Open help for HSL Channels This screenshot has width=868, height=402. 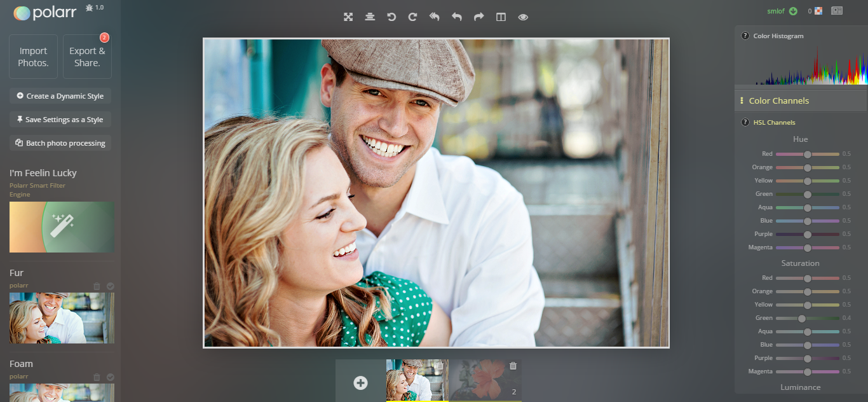point(745,122)
